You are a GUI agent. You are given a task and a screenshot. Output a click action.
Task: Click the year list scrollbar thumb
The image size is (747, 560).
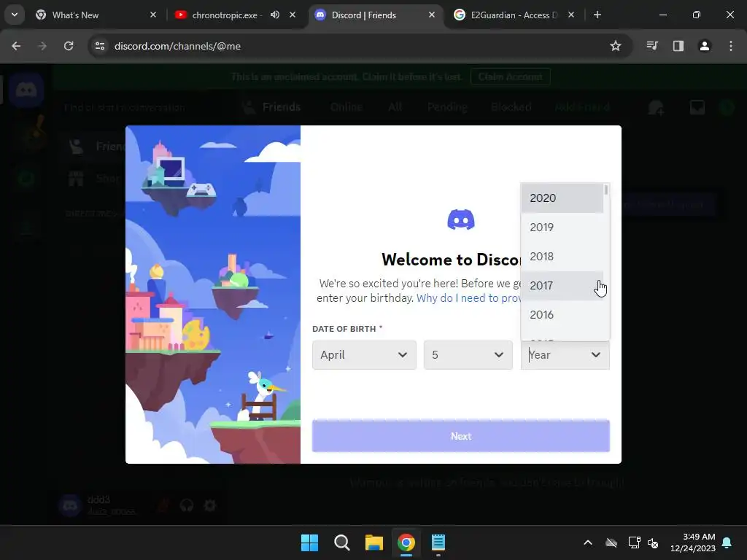(x=606, y=190)
